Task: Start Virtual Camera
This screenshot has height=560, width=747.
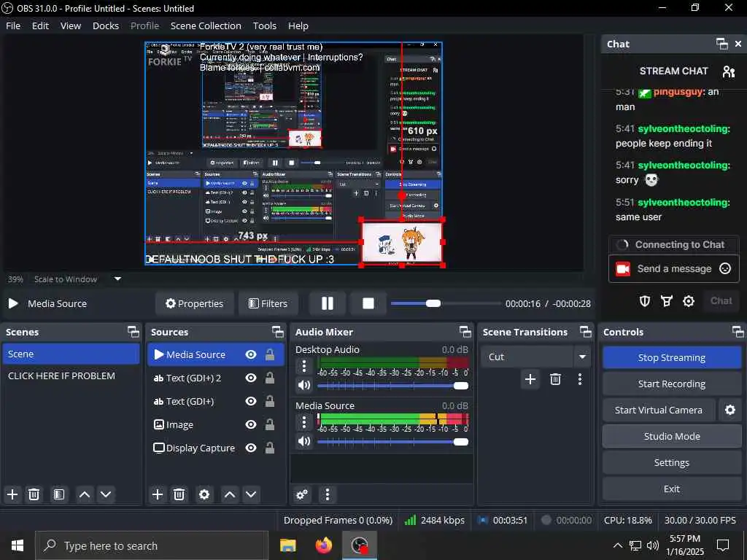Action: point(659,410)
